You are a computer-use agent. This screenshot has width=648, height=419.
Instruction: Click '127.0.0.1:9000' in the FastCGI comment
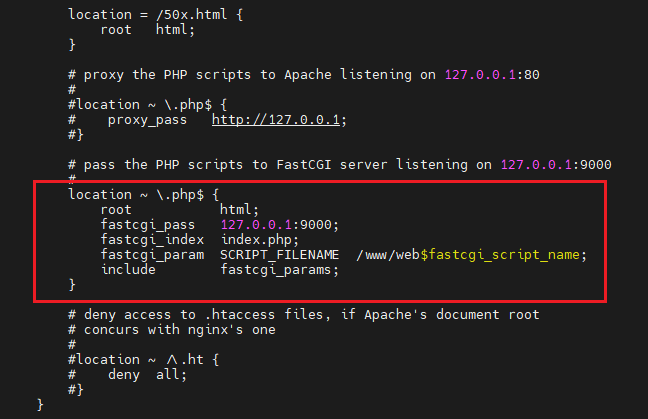pos(556,165)
